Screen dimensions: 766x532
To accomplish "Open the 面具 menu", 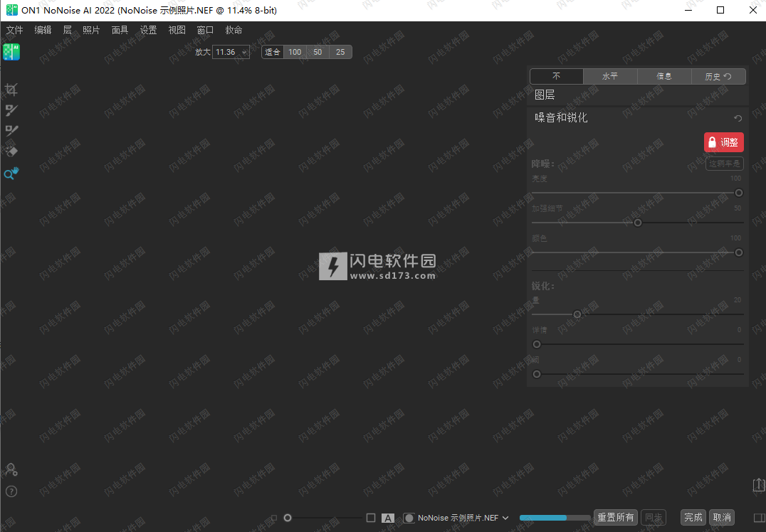I will [120, 30].
